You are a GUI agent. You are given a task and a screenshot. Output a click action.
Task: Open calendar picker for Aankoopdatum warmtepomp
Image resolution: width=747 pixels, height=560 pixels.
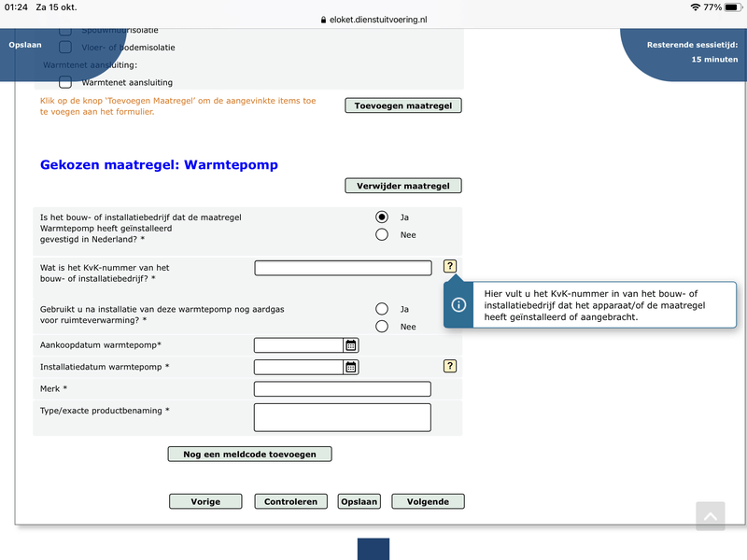pyautogui.click(x=351, y=345)
